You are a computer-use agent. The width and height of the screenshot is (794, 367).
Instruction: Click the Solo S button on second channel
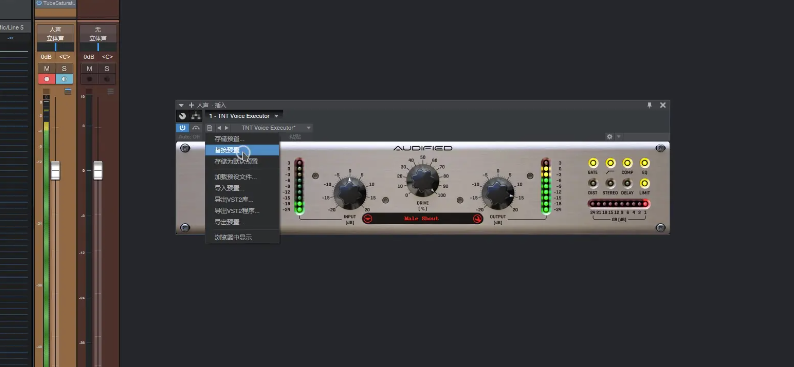pos(107,68)
